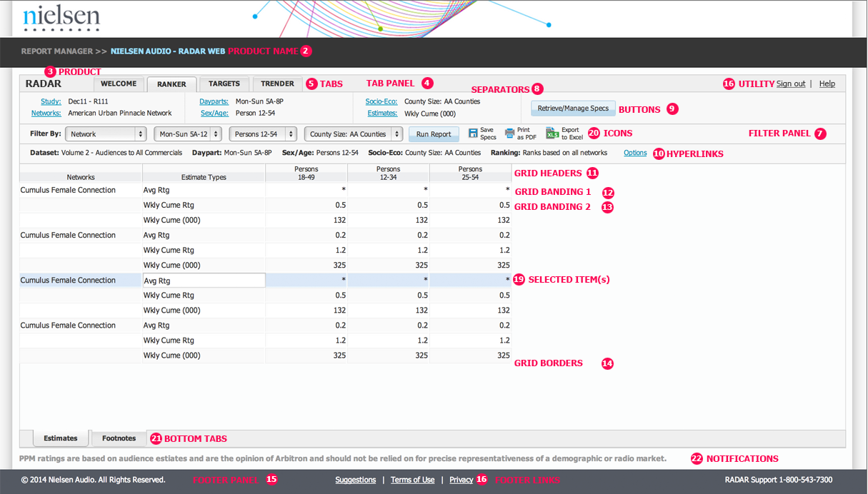The width and height of the screenshot is (868, 494).
Task: Open the Networks link
Action: pyautogui.click(x=46, y=113)
